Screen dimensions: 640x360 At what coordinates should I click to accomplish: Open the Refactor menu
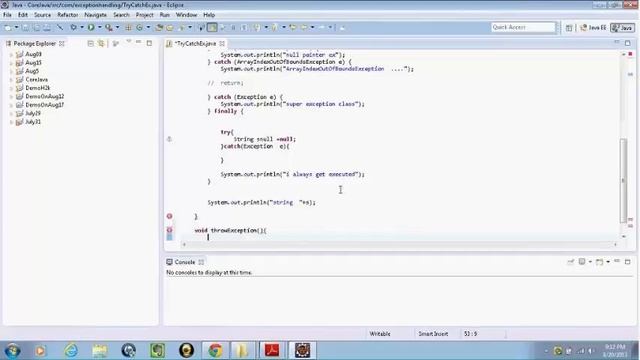pos(67,15)
